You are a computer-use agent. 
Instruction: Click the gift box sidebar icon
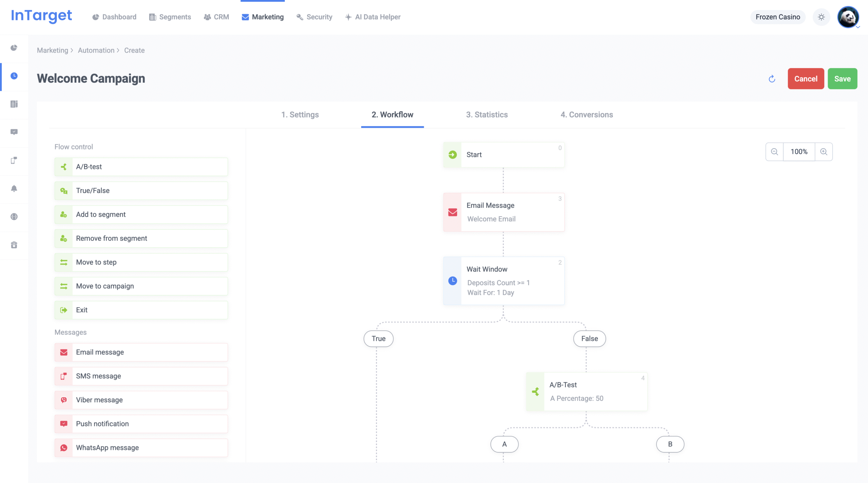tap(14, 245)
